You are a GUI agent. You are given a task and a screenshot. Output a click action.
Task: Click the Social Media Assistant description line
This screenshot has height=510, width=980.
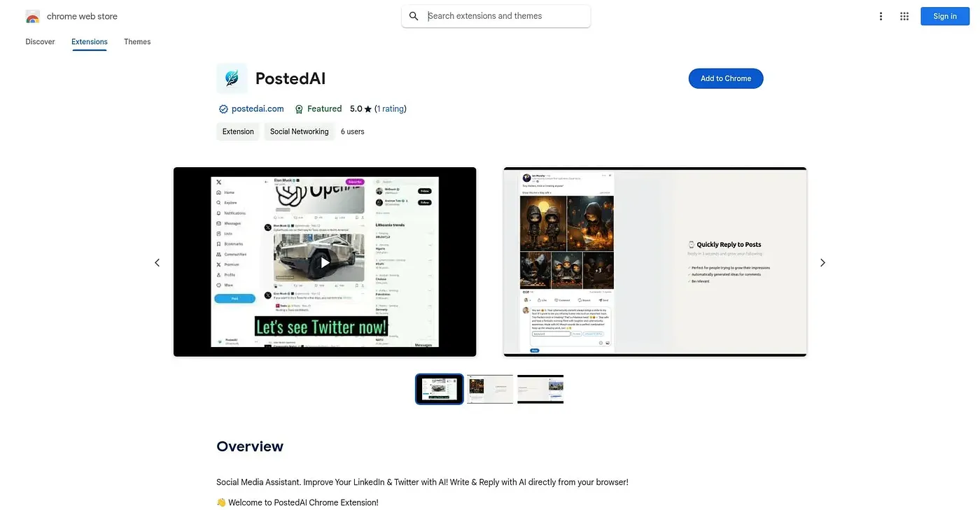[422, 482]
